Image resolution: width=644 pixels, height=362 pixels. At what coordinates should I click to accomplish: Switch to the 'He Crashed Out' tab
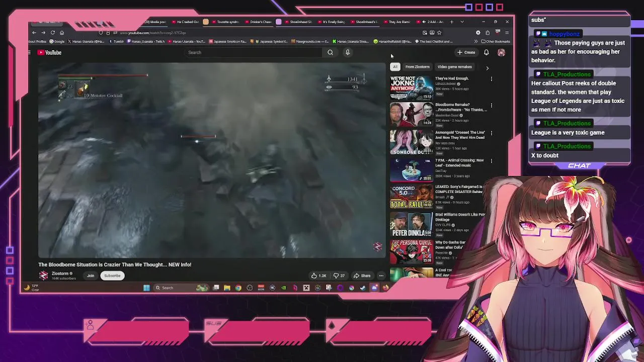tap(186, 22)
